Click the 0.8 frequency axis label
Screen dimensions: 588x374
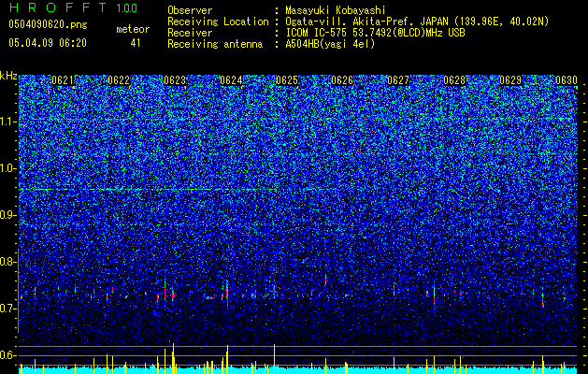coord(7,262)
